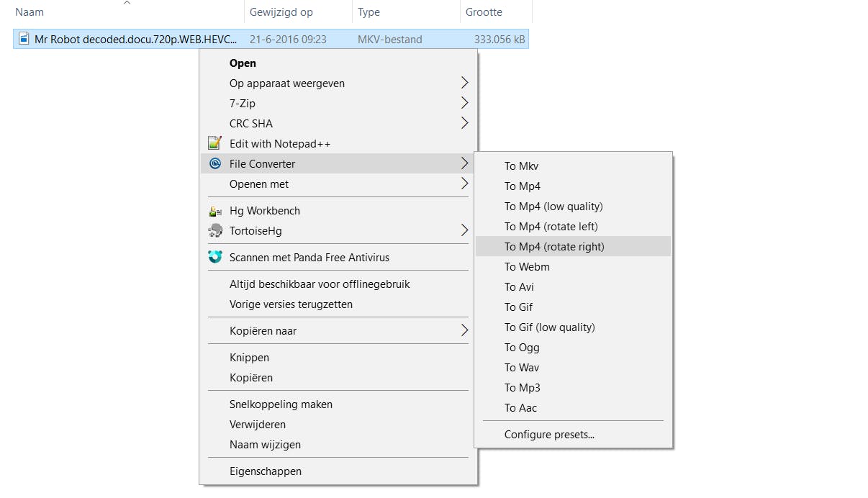Pick To Mp3 from converter submenu
Viewport: 868px width, 498px height.
[x=522, y=388]
